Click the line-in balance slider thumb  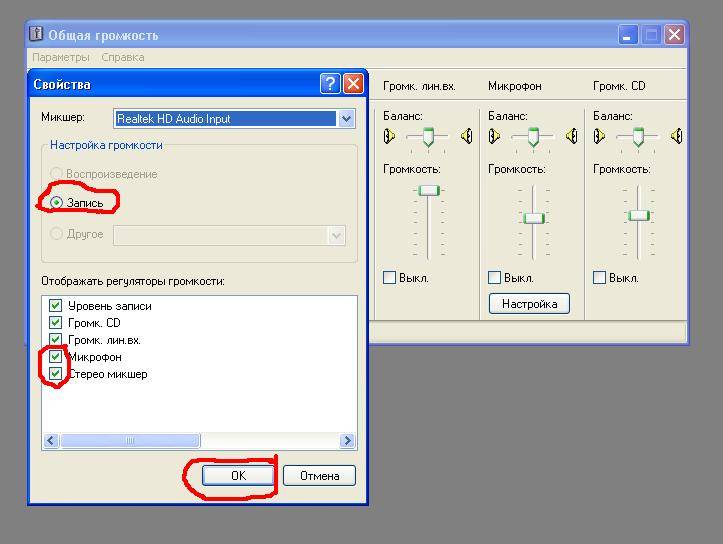pos(428,137)
